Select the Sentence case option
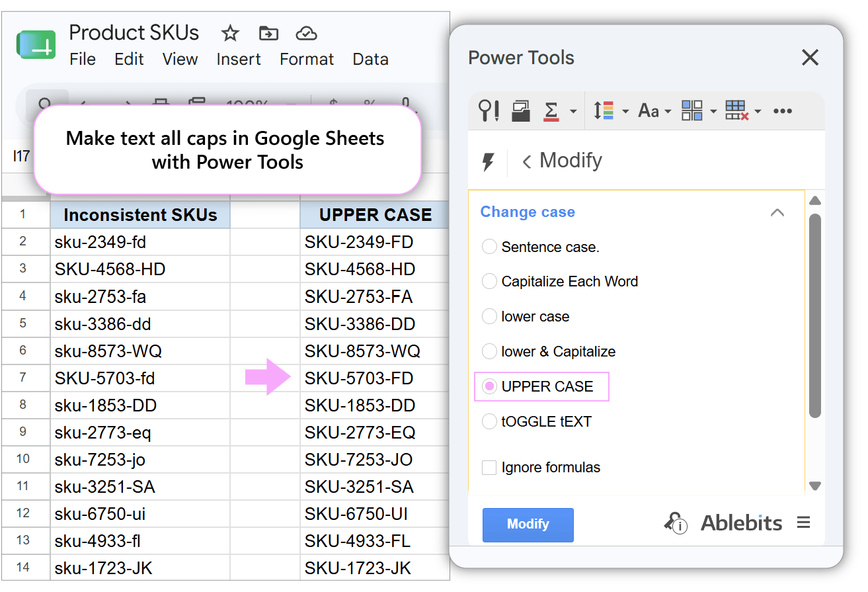Screen dimensions: 868x592 (489, 247)
